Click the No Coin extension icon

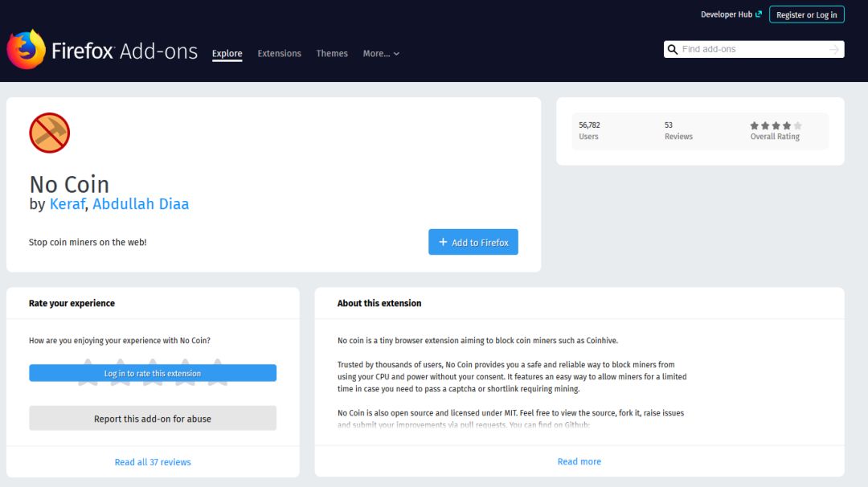[x=49, y=133]
